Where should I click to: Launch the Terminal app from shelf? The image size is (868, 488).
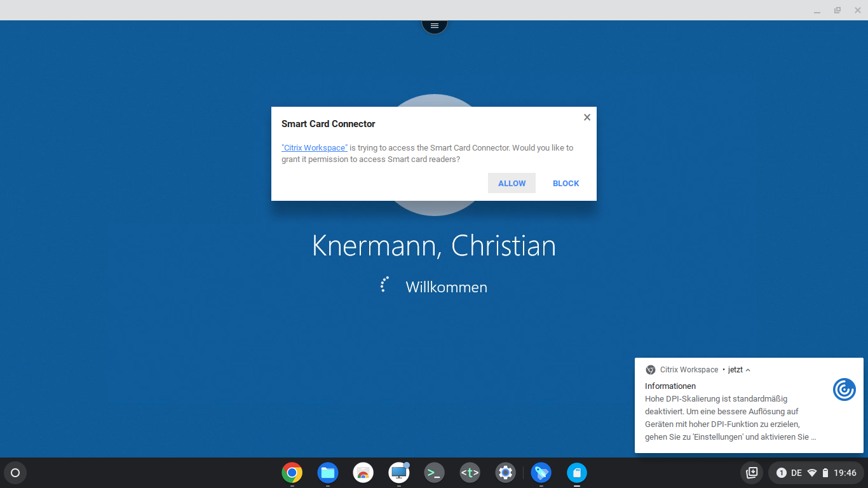435,473
